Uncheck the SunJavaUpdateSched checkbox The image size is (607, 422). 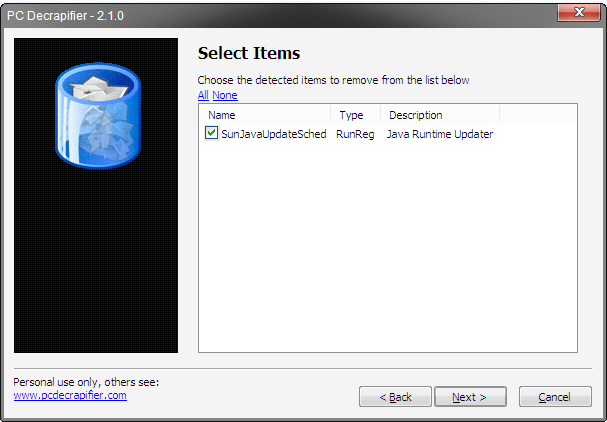pos(211,133)
